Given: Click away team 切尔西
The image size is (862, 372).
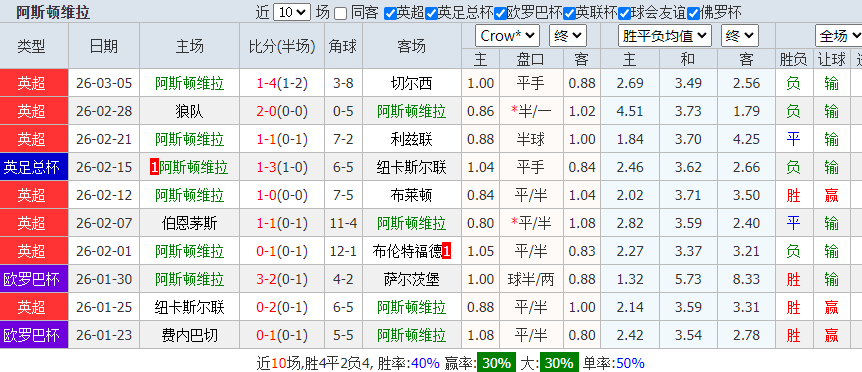Looking at the screenshot, I should click(411, 84).
